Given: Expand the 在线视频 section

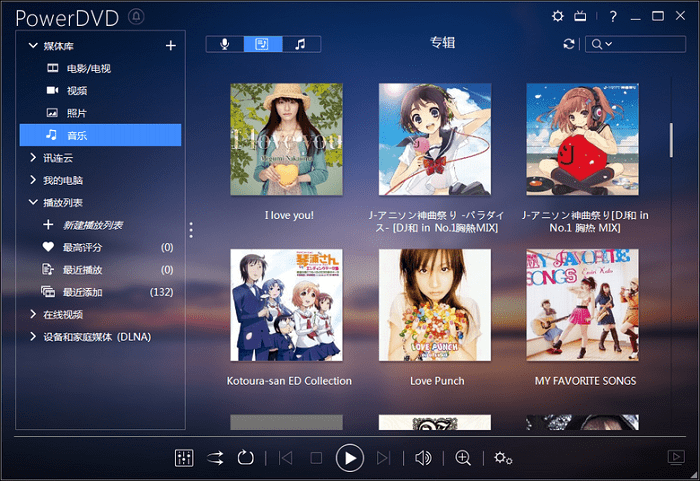Looking at the screenshot, I should tap(33, 314).
